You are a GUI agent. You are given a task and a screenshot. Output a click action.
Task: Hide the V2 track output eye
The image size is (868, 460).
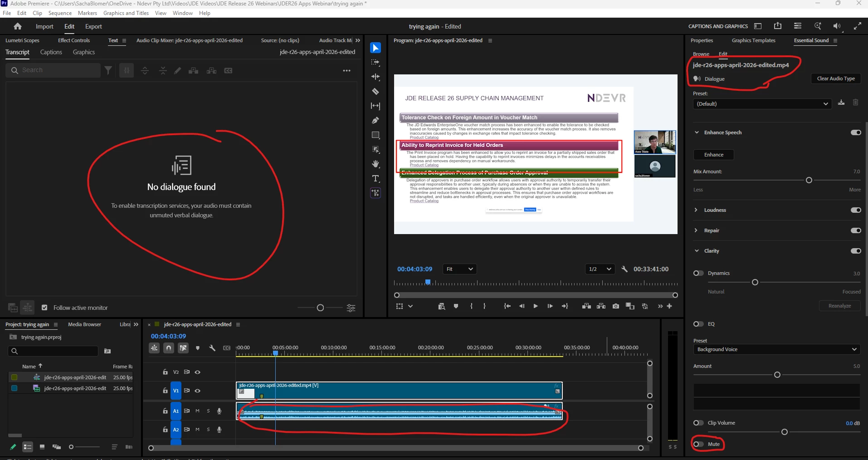tap(198, 372)
